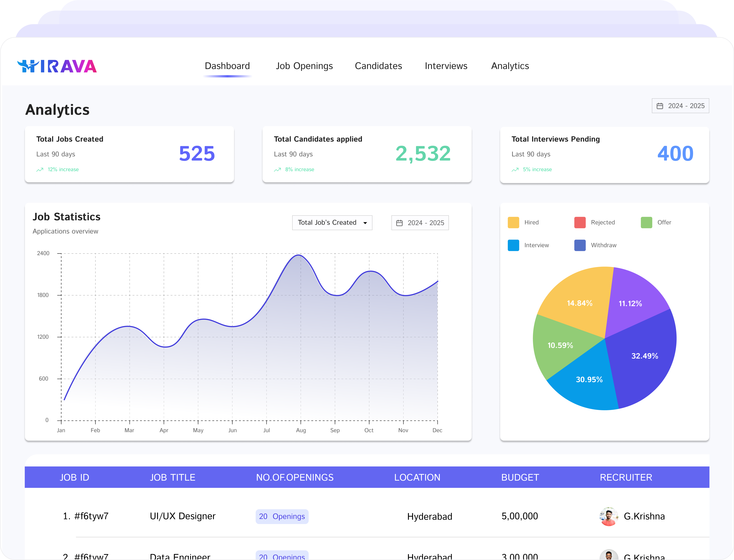This screenshot has width=734, height=560.
Task: Switch to the Job Openings tab
Action: pyautogui.click(x=304, y=66)
